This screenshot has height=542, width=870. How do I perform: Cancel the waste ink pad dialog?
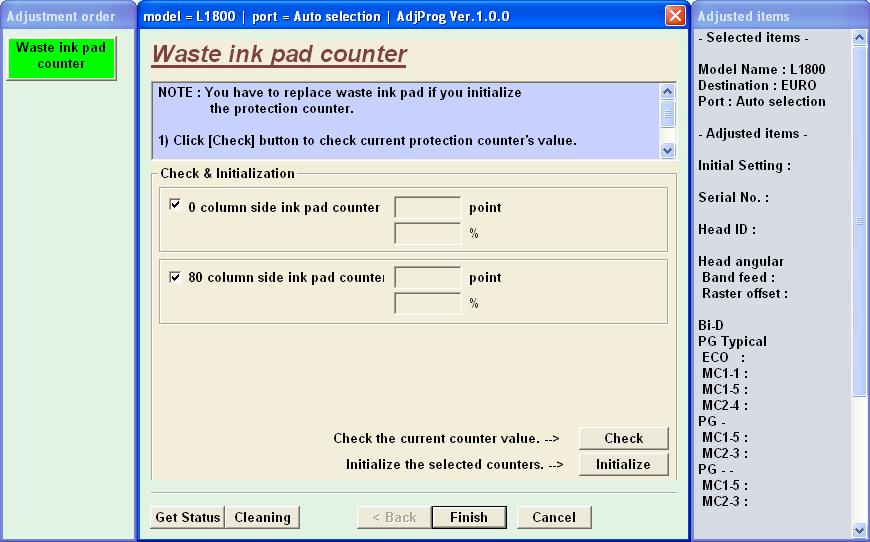(x=553, y=517)
